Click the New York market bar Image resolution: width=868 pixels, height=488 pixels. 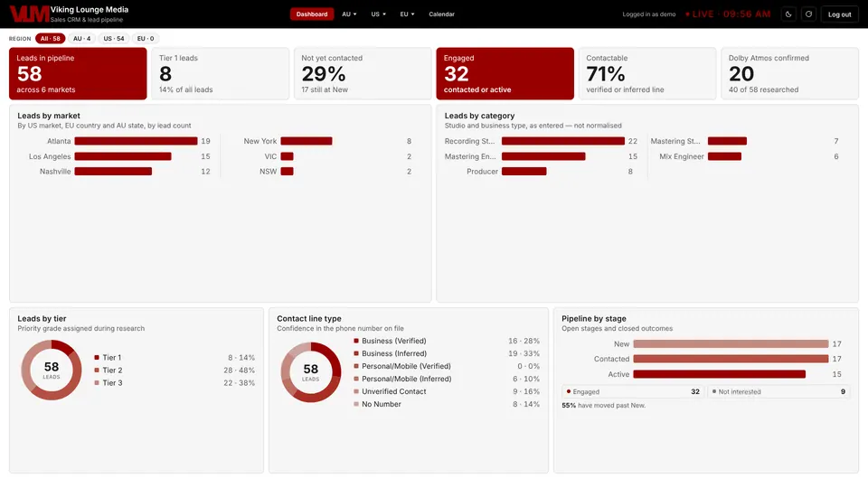click(x=307, y=141)
